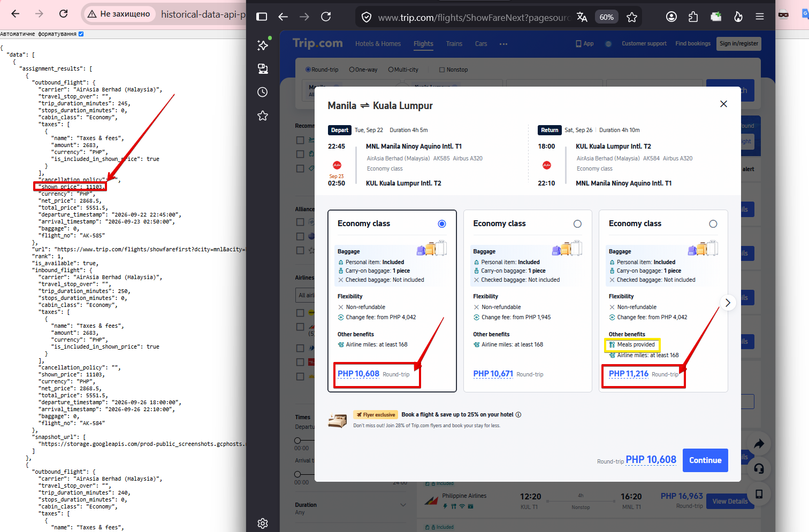Click the Departure time slider handle
809x532 pixels.
tap(297, 441)
